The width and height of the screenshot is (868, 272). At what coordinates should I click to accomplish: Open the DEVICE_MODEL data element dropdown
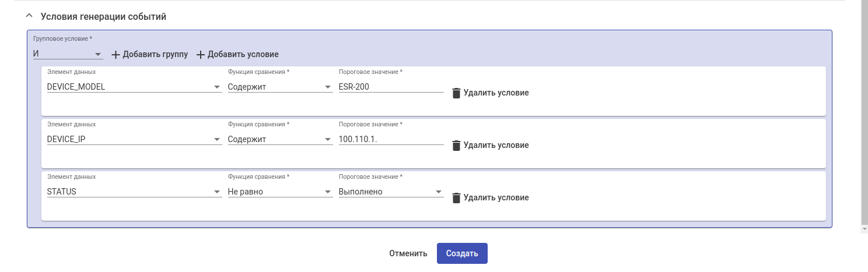click(x=134, y=87)
